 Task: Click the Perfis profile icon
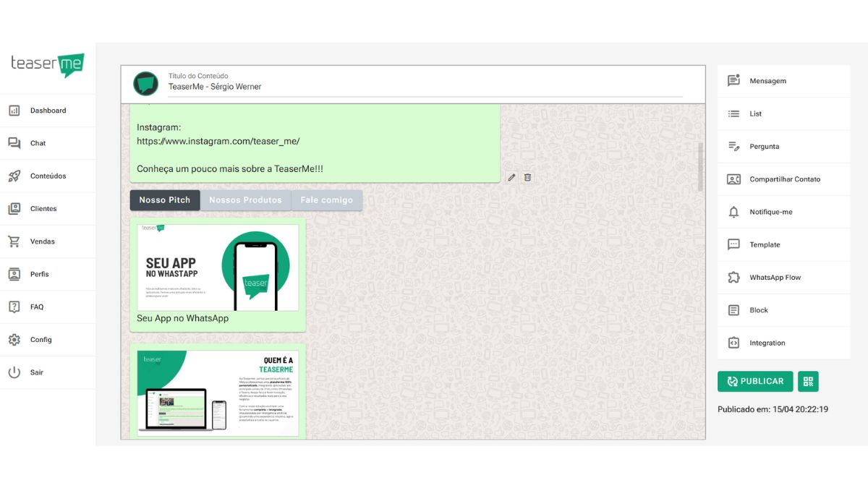pyautogui.click(x=14, y=274)
